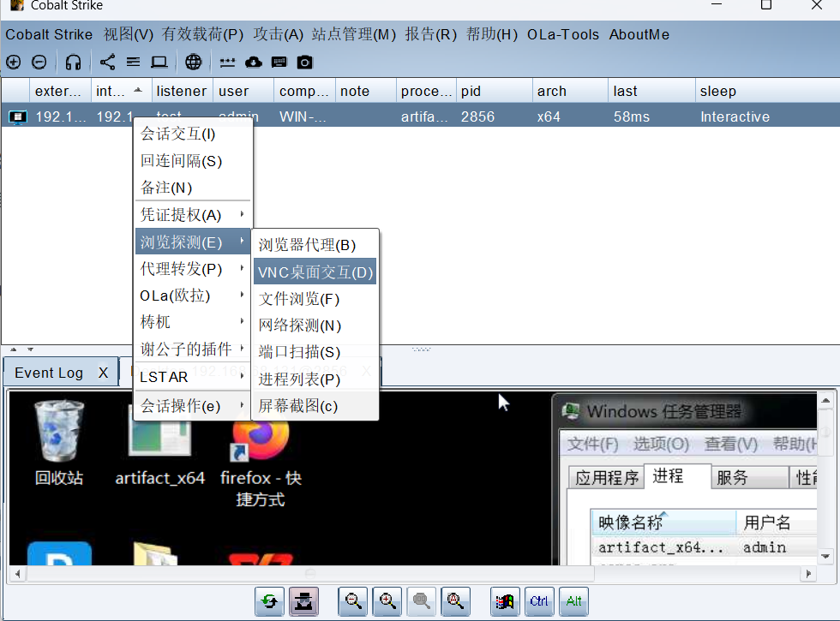This screenshot has width=840, height=621.
Task: Switch to session table view icon
Action: tap(133, 63)
